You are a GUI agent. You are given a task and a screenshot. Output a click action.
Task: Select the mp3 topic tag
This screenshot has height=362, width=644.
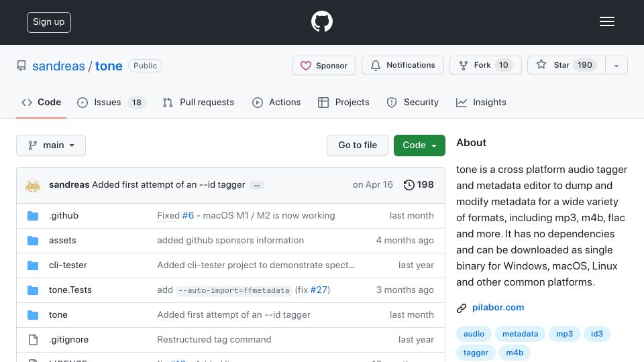pyautogui.click(x=564, y=334)
